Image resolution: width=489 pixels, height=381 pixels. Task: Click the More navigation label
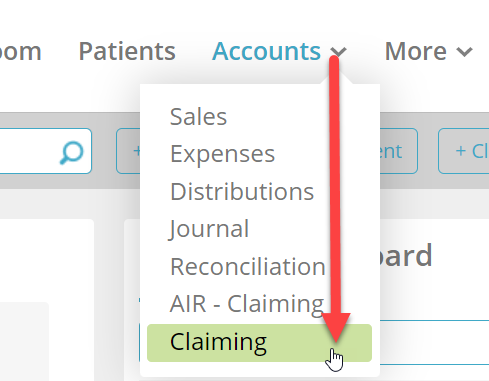(415, 51)
